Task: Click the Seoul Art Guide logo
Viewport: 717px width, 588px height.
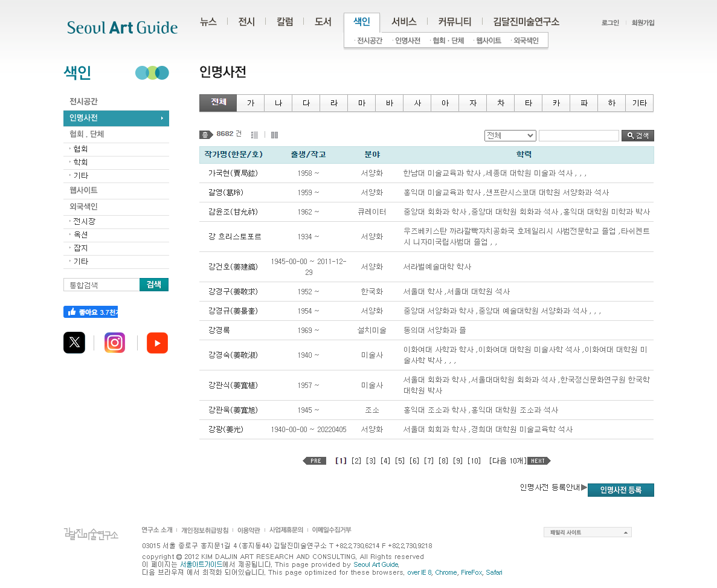Action: coord(123,27)
